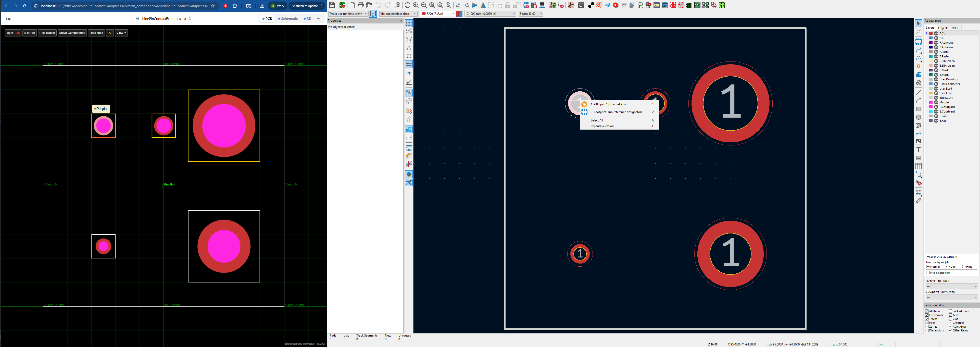Click the Save board icon
Image resolution: width=980 pixels, height=347 pixels.
(x=332, y=5)
